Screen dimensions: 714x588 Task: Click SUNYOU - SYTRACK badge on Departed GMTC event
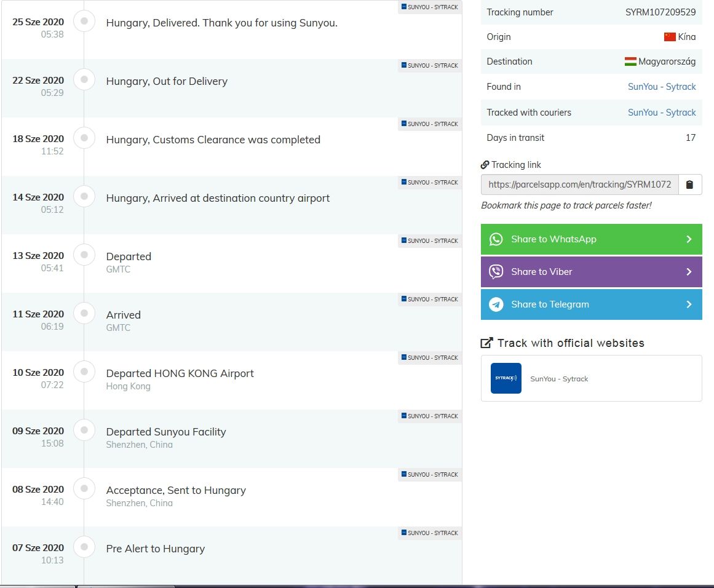[430, 240]
